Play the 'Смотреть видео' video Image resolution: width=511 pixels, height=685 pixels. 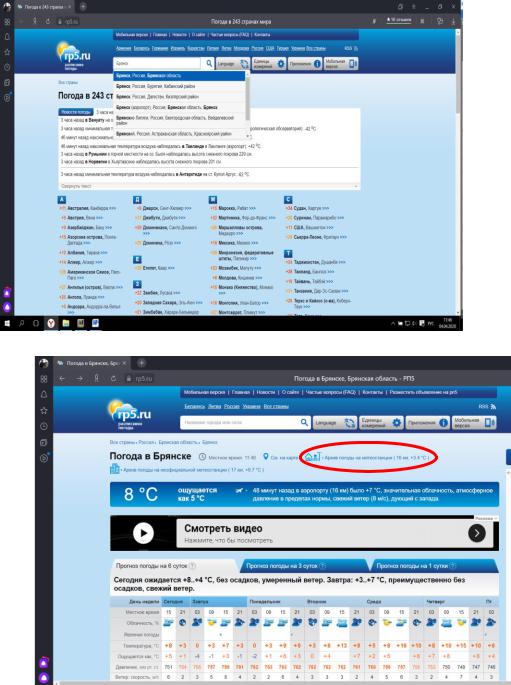pos(143,533)
